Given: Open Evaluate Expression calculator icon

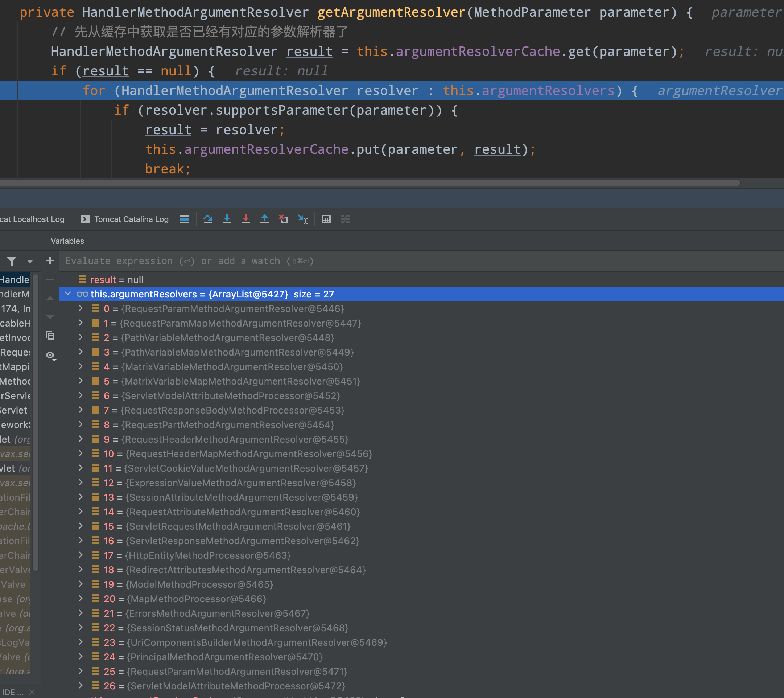Looking at the screenshot, I should (x=326, y=219).
